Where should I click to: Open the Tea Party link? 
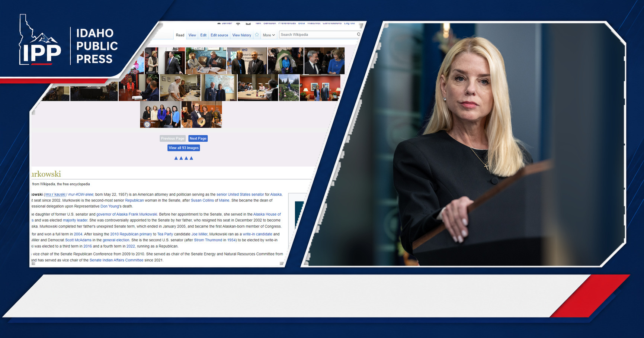point(165,234)
